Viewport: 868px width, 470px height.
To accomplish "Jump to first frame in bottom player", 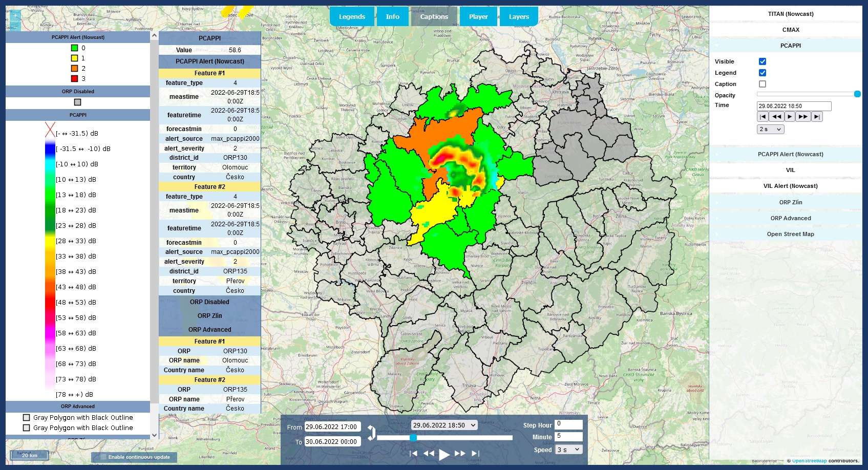I will [413, 453].
